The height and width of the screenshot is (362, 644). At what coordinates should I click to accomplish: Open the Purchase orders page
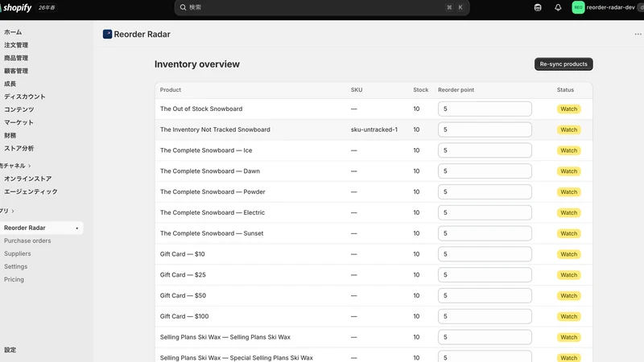pyautogui.click(x=27, y=241)
